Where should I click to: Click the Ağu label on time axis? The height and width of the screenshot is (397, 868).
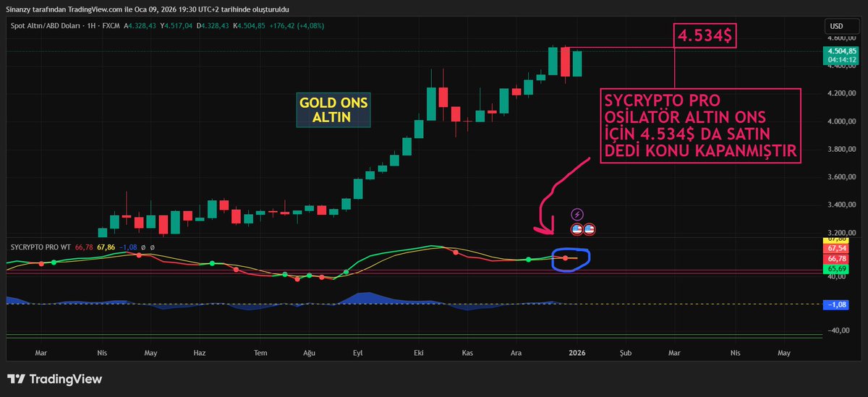click(x=309, y=353)
